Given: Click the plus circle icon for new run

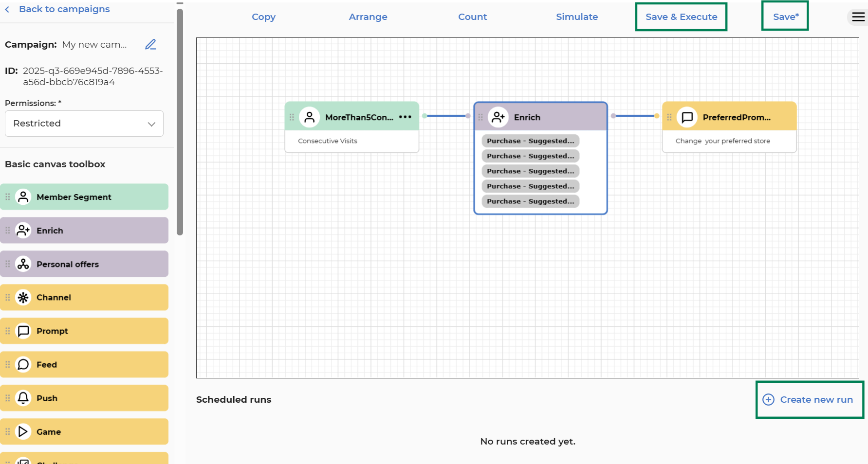Looking at the screenshot, I should tap(768, 400).
